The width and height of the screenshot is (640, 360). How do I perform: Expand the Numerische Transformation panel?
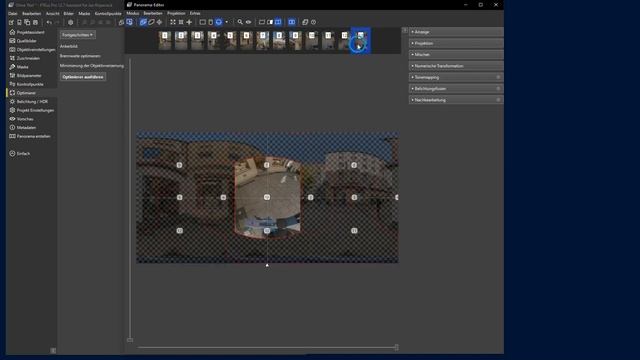point(456,66)
